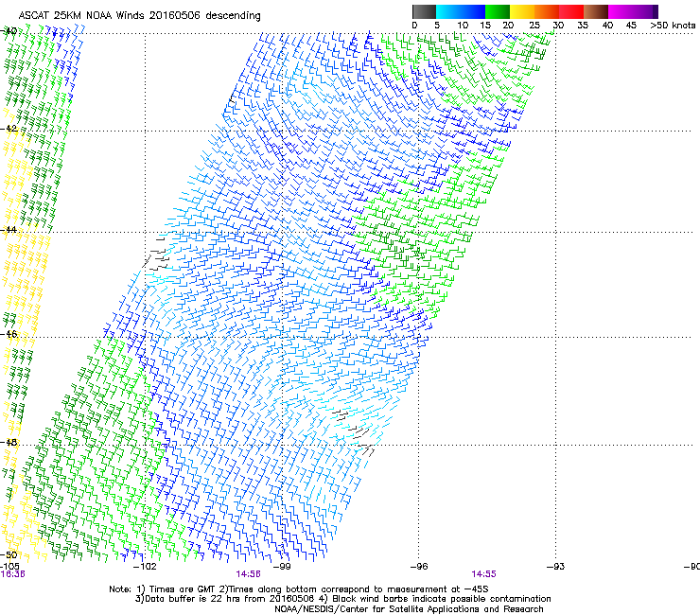Image resolution: width=700 pixels, height=615 pixels.
Task: Click the longitude label '-102'
Action: coord(145,567)
